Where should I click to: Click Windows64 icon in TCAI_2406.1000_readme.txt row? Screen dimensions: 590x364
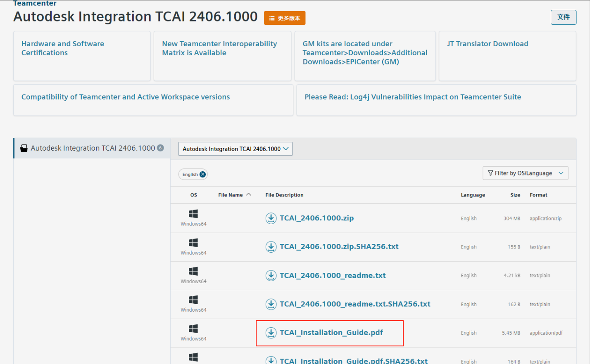pyautogui.click(x=193, y=271)
